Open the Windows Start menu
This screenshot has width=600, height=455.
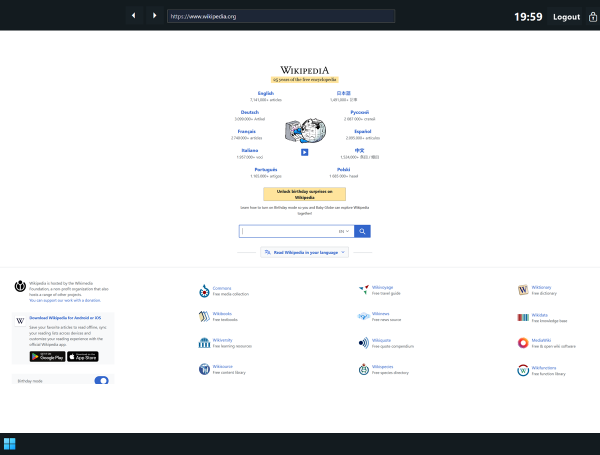click(10, 444)
